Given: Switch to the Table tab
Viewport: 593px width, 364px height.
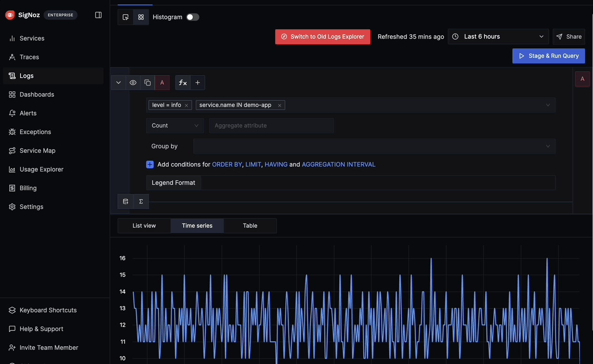Looking at the screenshot, I should click(250, 226).
